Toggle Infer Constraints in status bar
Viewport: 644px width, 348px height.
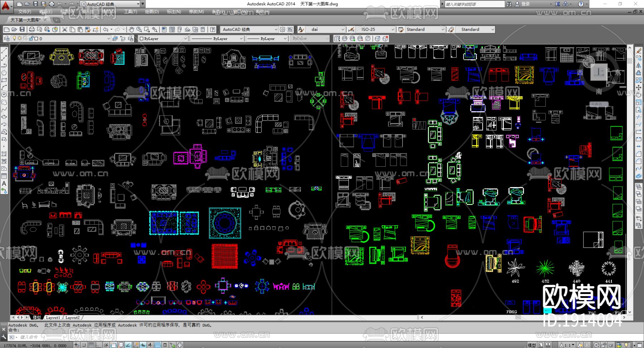click(x=77, y=345)
